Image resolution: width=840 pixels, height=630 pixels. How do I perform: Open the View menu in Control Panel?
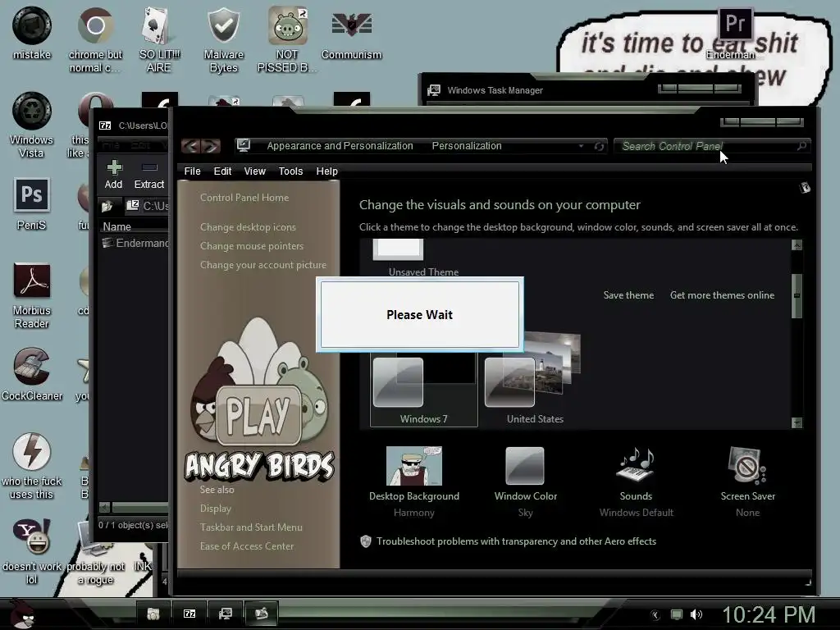tap(254, 171)
